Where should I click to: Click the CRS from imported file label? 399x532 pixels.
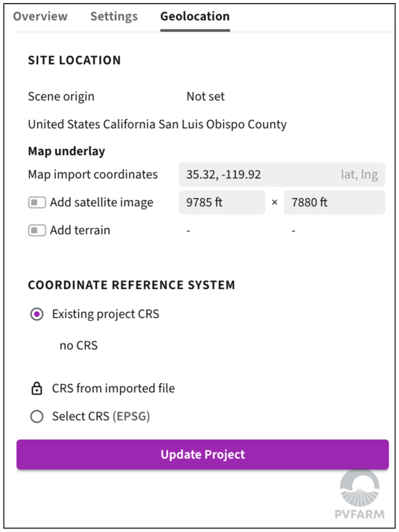113,389
